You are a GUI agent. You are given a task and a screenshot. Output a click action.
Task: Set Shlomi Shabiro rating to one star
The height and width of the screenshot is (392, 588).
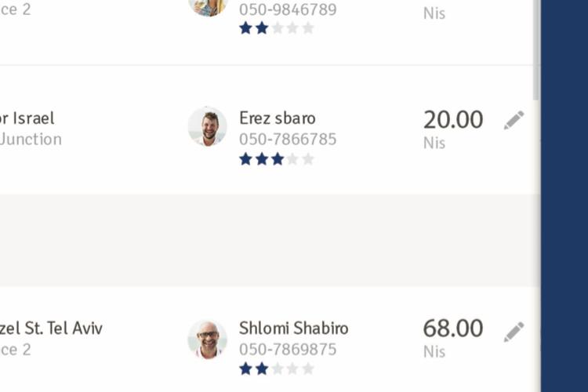point(245,368)
